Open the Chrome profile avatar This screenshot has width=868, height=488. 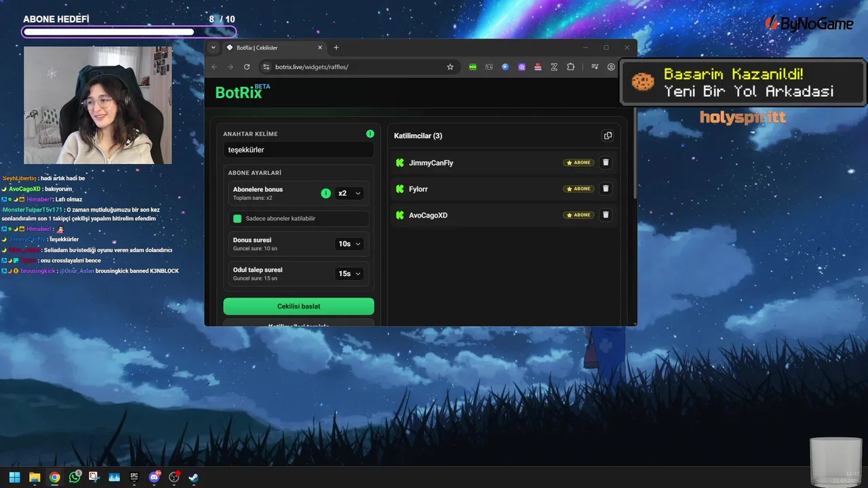point(611,66)
